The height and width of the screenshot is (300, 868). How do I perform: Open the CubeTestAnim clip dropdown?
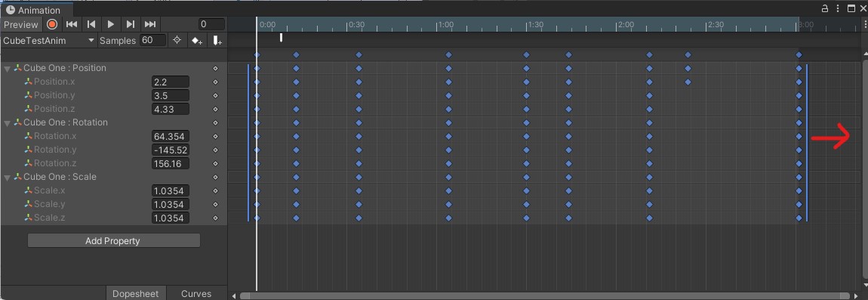pos(49,41)
